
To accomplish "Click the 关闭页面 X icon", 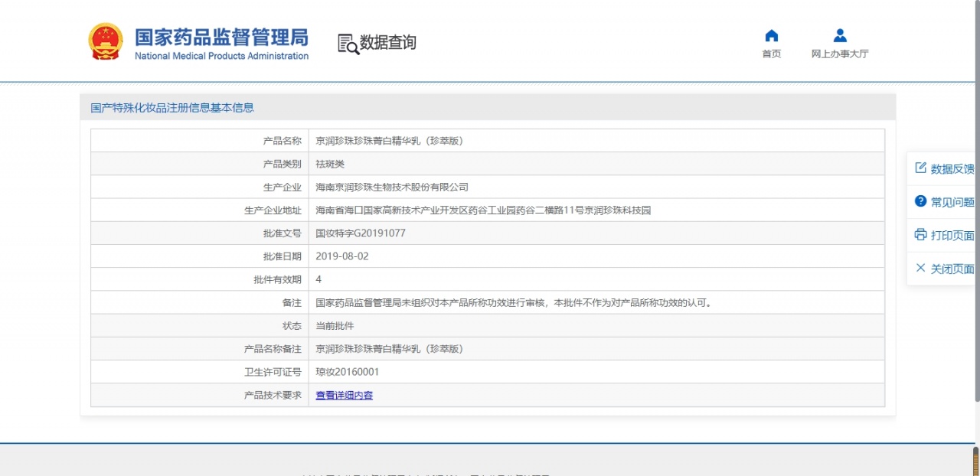I will [x=921, y=268].
